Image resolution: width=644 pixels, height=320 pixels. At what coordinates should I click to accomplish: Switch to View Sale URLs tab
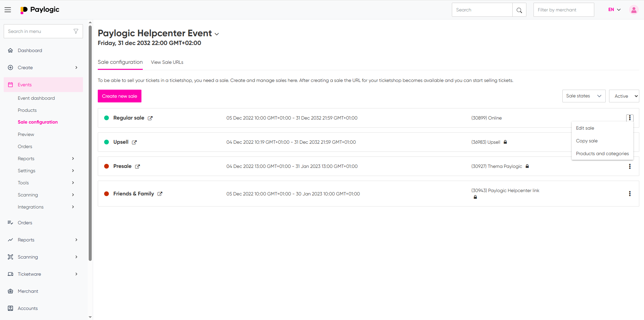click(x=167, y=62)
